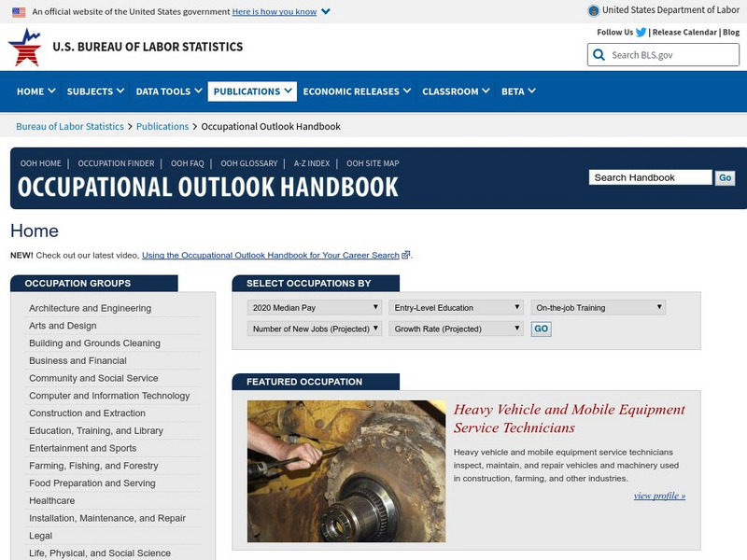
Task: Click the search magnifier icon
Action: tap(599, 55)
